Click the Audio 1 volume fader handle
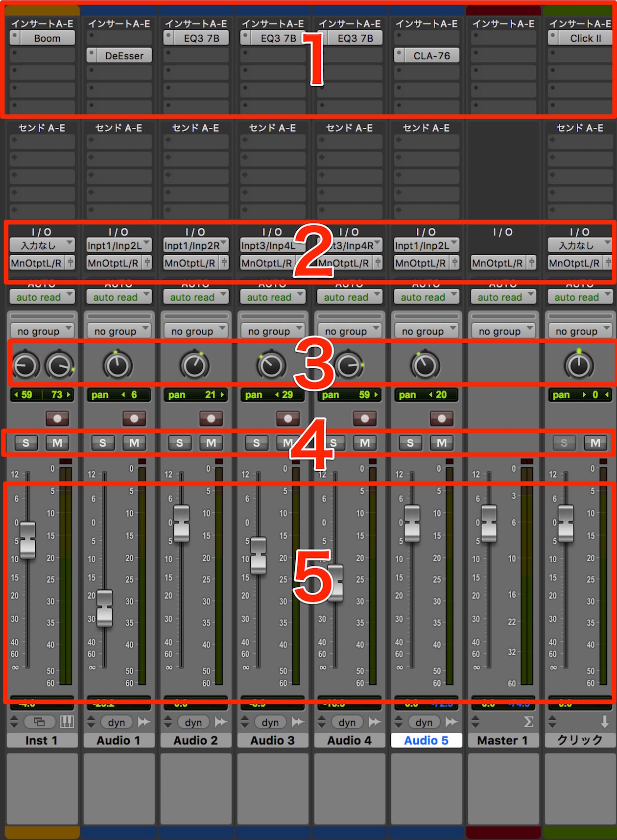 point(104,608)
